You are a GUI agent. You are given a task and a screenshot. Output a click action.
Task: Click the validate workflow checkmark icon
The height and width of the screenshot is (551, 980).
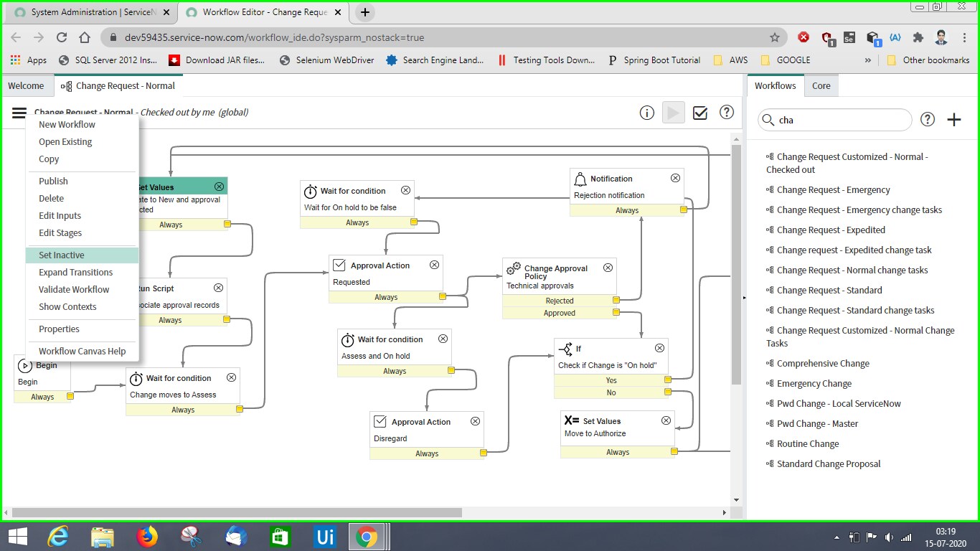[700, 113]
